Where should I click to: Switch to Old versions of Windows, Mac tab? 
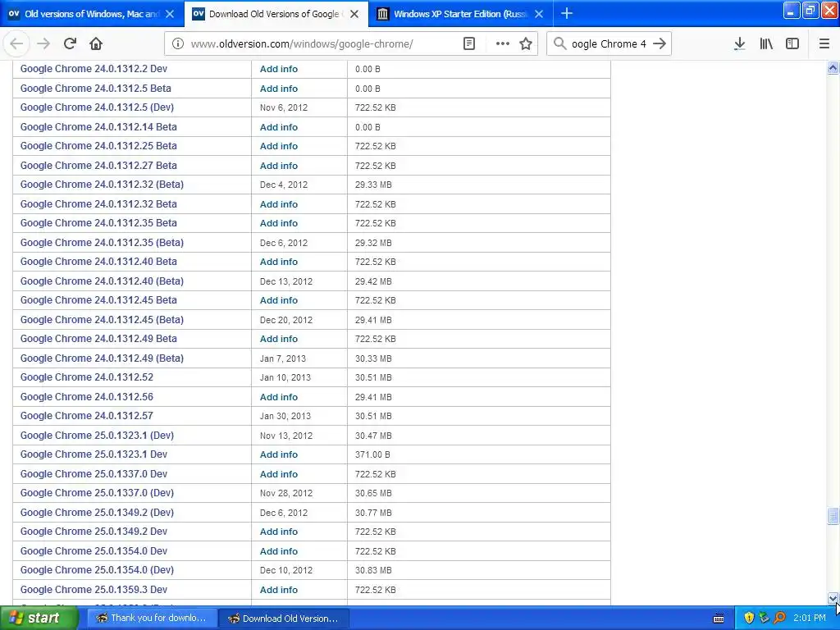[92, 14]
